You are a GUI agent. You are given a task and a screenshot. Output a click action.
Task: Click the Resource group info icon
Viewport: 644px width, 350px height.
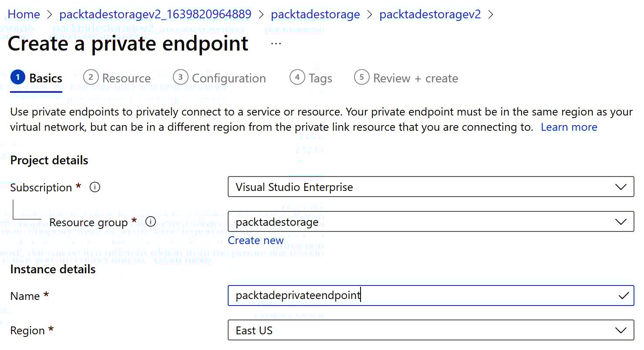[x=151, y=222]
